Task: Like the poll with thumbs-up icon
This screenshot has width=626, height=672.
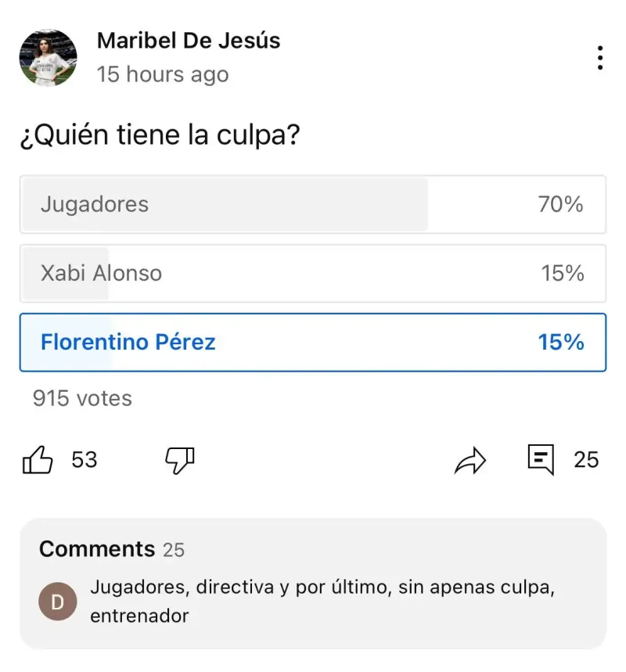Action: 38,460
